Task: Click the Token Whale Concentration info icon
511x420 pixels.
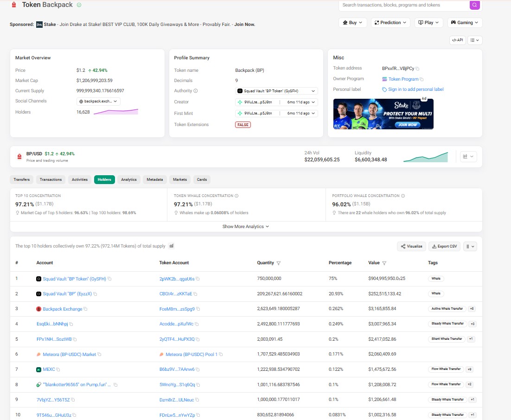Action: 236,196
